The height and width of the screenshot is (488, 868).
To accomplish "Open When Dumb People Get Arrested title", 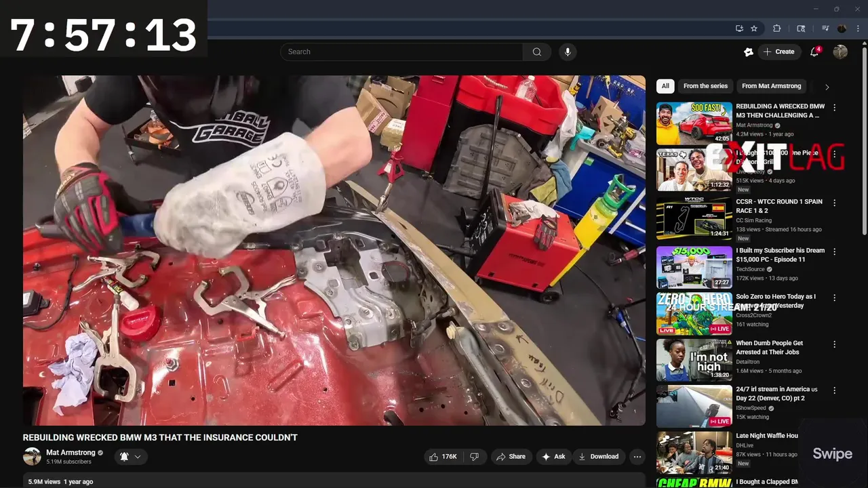I will click(770, 348).
